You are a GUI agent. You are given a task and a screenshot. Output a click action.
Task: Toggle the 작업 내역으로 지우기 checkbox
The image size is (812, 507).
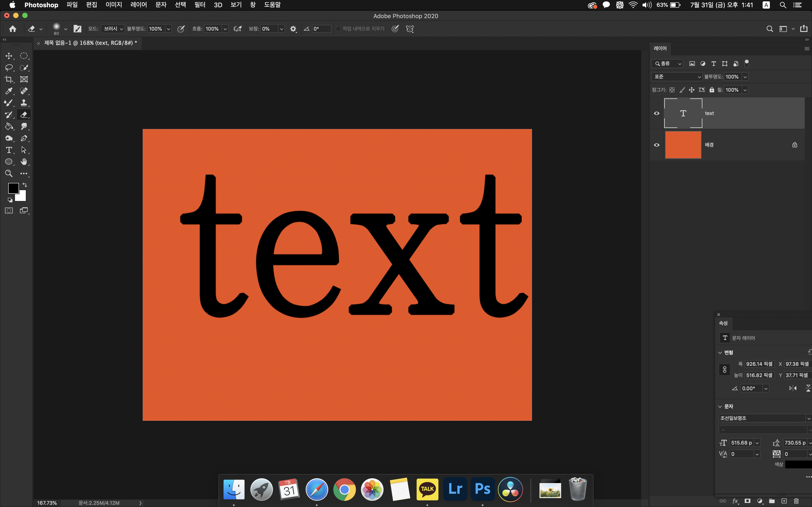coord(338,29)
